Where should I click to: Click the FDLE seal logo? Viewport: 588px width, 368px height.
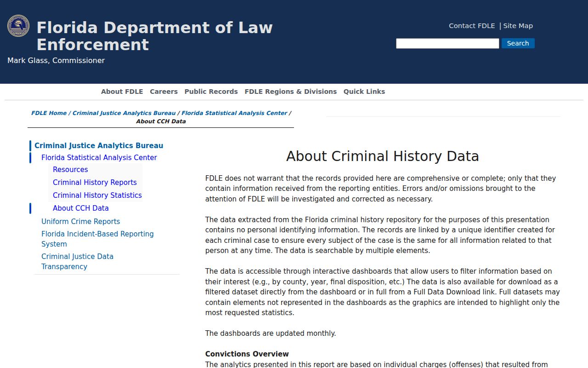18,26
